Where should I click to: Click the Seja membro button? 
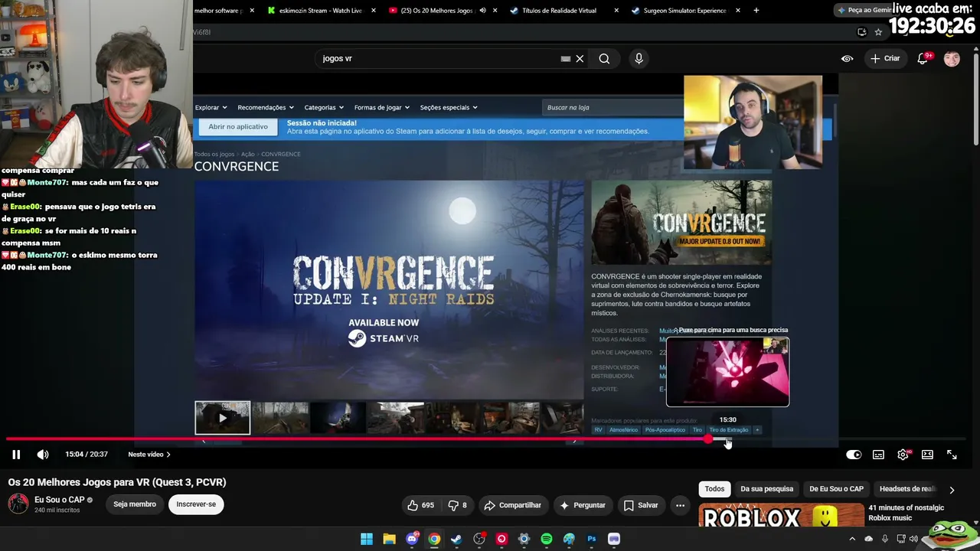(135, 504)
